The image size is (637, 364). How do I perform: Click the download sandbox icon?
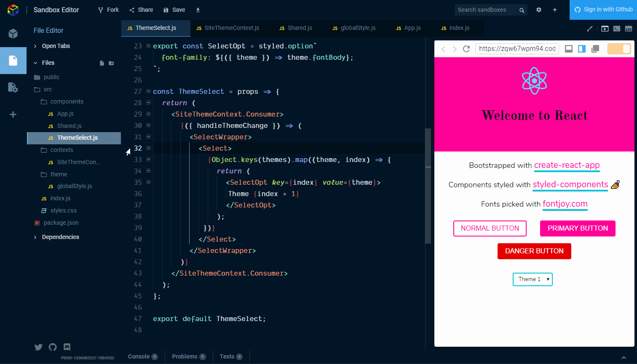click(x=198, y=10)
